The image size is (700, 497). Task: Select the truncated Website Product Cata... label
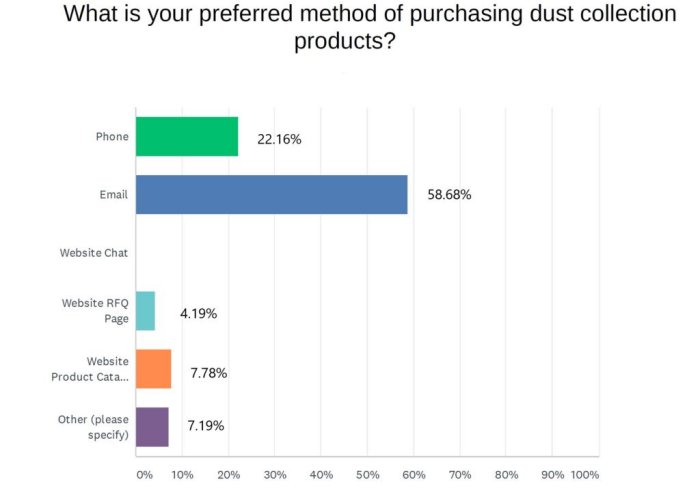[x=90, y=369]
